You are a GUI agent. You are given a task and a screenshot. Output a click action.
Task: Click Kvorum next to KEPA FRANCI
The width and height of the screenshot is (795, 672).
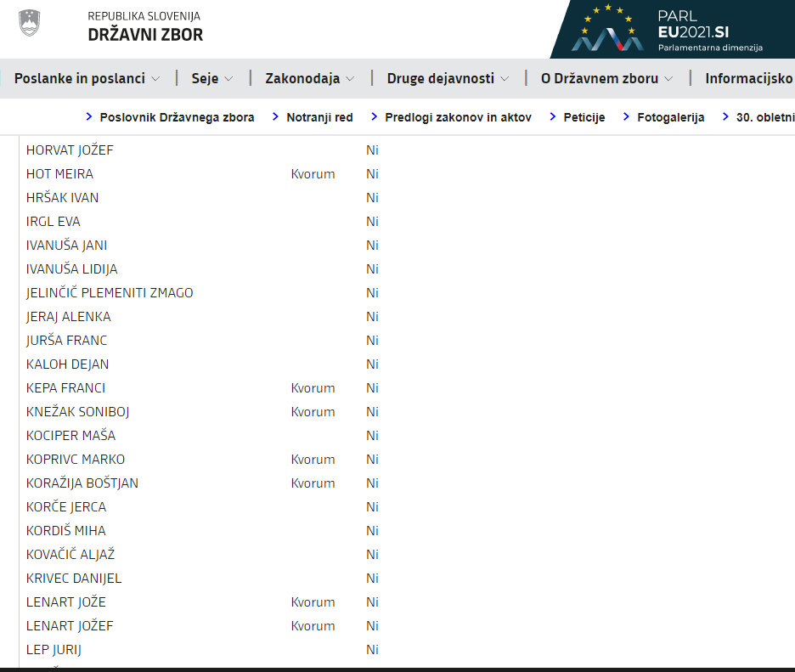point(313,388)
